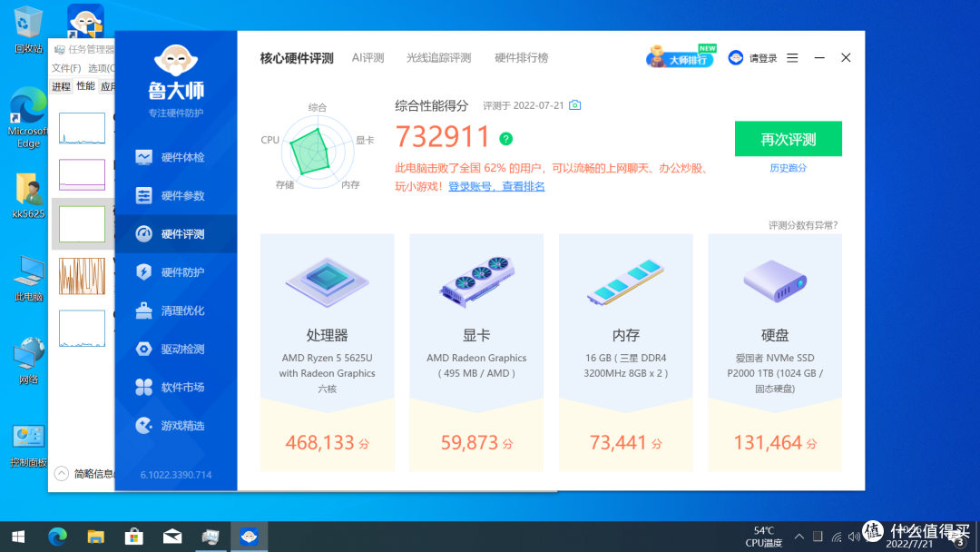Click the 468,133 processor score
Screen dimensions: 980x552
pyautogui.click(x=327, y=443)
